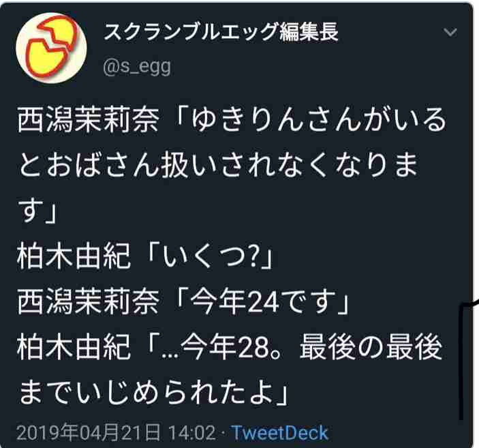Screen dimensions: 479x448
Task: Click the short line す」
Action: (x=37, y=210)
